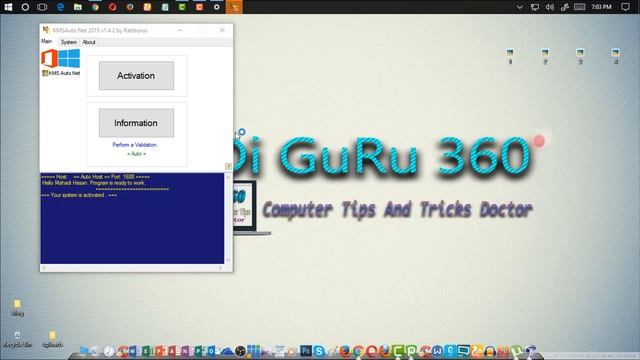Launch Microsoft Edge from taskbar

tap(60, 7)
